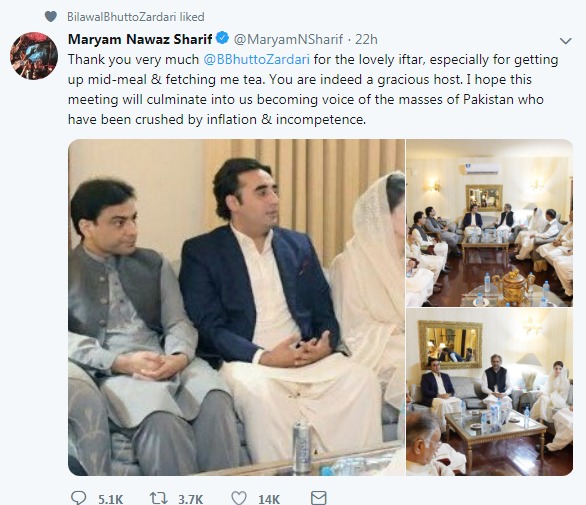
Task: Click the envelope direct message icon
Action: click(x=319, y=498)
